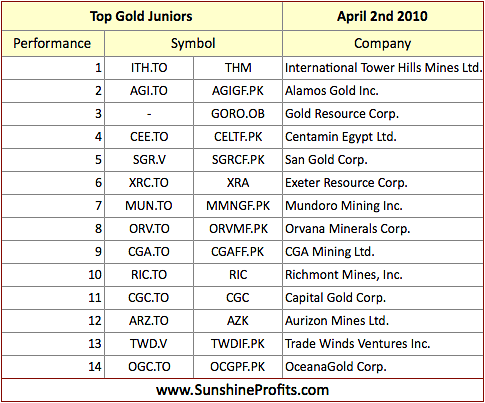Select the OCGPF.PK symbol cell
This screenshot has width=485, height=403.
(238, 367)
